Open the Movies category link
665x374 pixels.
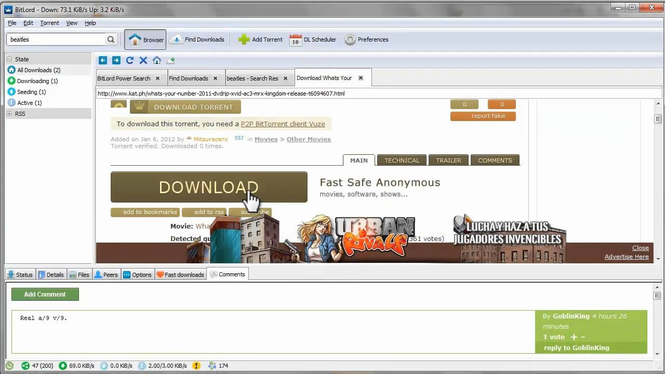(x=266, y=139)
